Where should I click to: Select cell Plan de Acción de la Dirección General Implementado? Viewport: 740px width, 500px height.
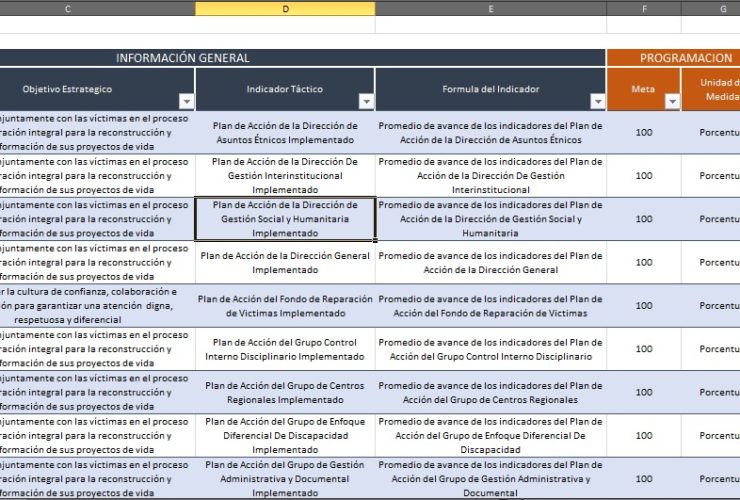pos(285,263)
